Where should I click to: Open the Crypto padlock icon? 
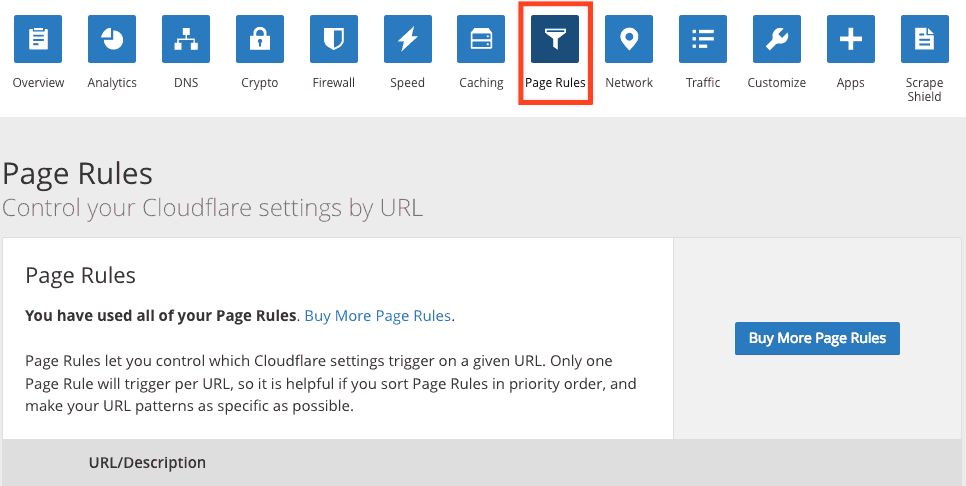click(260, 39)
